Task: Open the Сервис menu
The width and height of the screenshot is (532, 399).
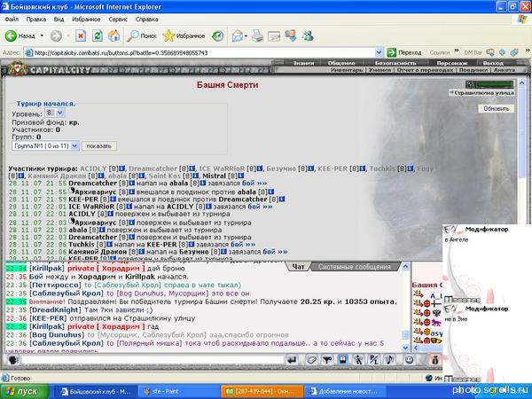Action: [118, 20]
